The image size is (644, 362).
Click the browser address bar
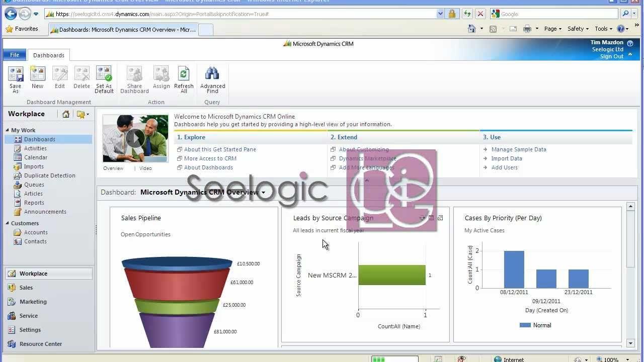pyautogui.click(x=240, y=14)
